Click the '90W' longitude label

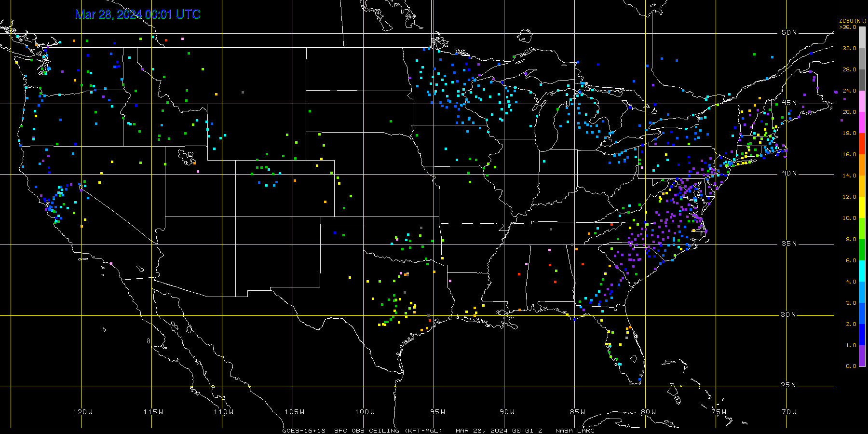pos(507,412)
